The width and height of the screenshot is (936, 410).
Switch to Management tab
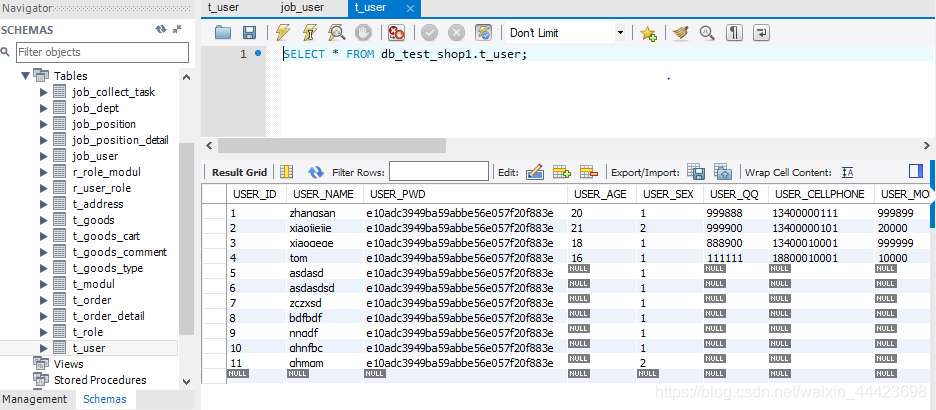point(36,399)
